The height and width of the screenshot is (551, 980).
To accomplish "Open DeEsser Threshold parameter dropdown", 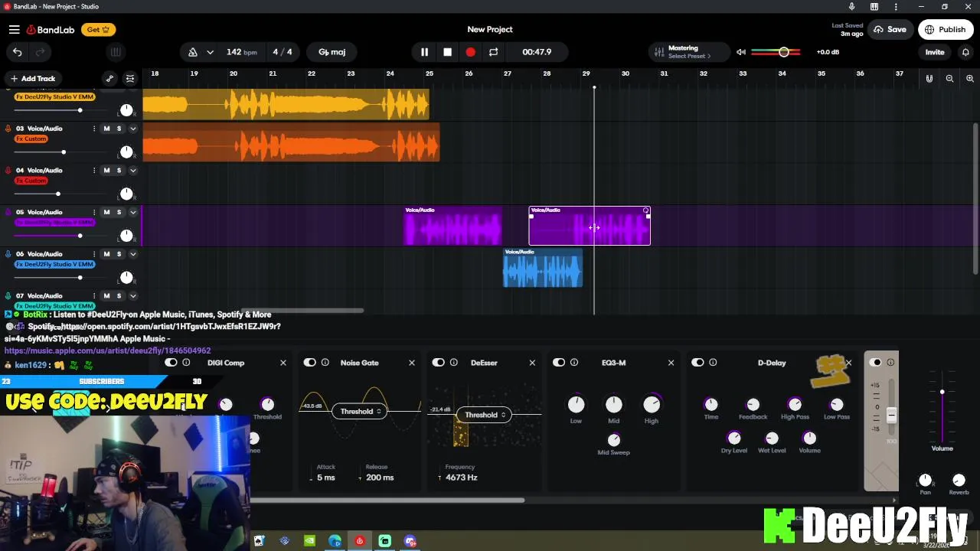I will (485, 415).
